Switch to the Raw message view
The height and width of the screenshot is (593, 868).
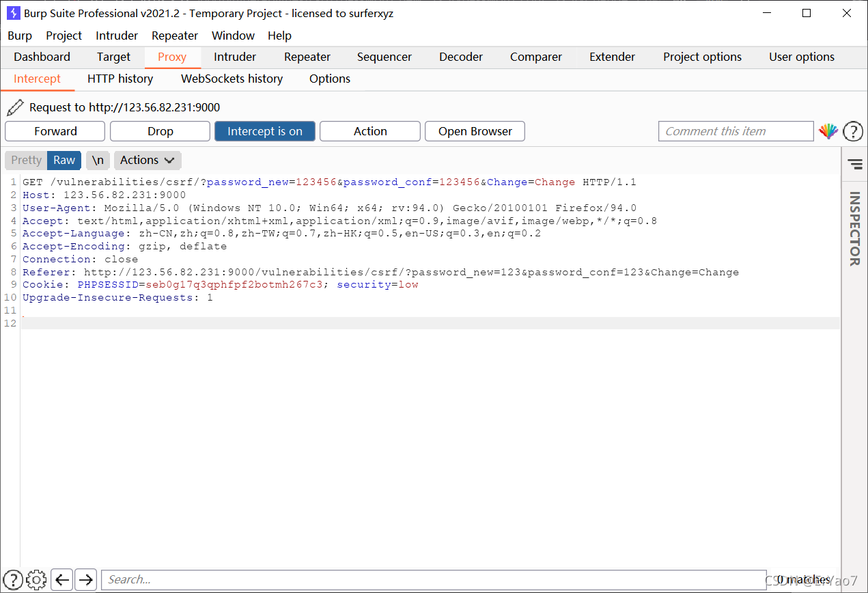pos(64,160)
